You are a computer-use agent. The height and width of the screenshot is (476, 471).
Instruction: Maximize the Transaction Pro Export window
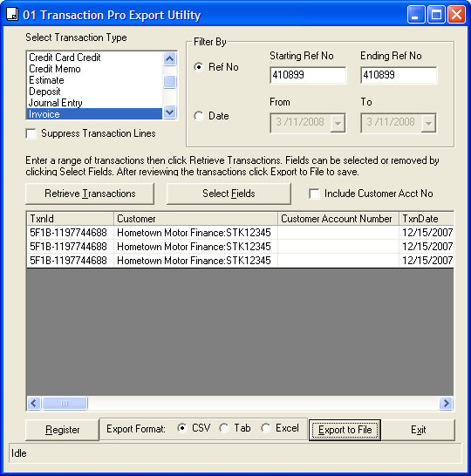[436, 15]
